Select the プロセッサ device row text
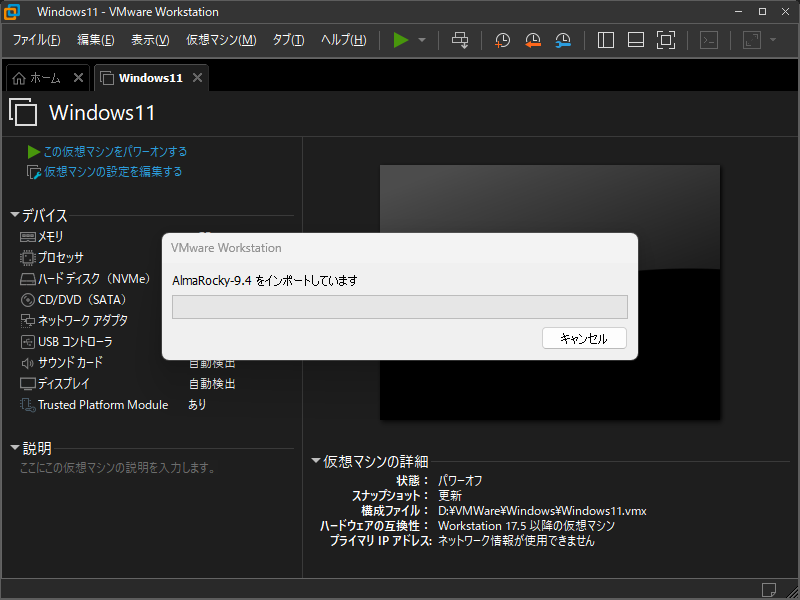Viewport: 800px width, 600px height. [61, 258]
